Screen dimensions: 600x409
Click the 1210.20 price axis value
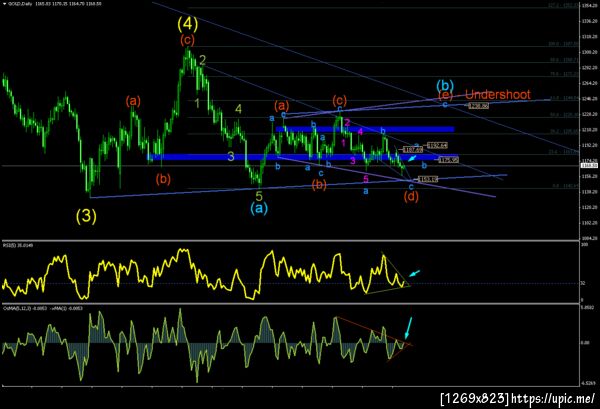pos(588,129)
